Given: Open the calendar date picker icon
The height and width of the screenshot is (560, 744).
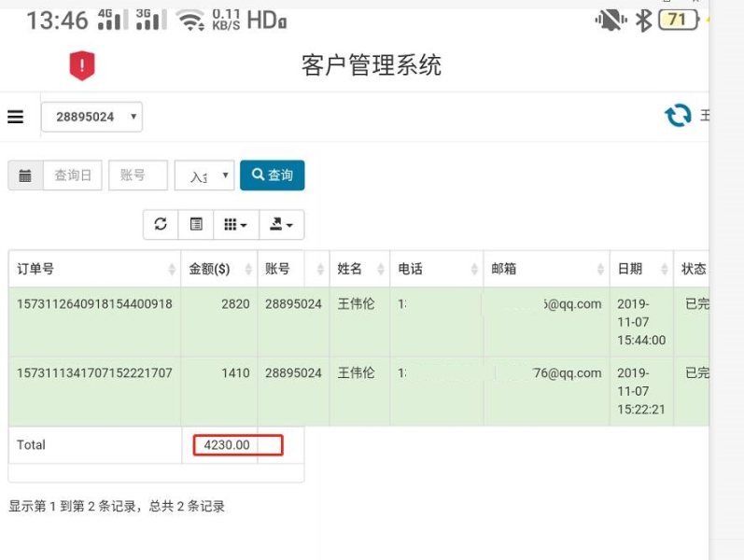Looking at the screenshot, I should (x=25, y=175).
